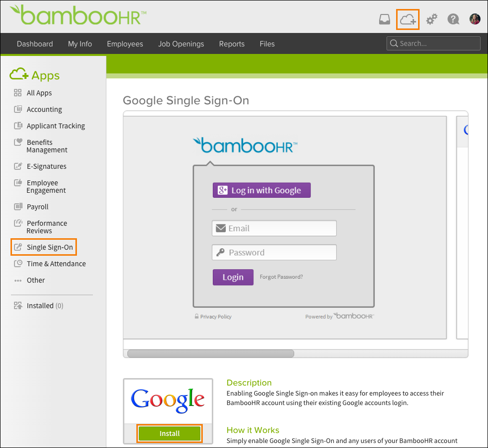Click the Forgot Password link in preview
The width and height of the screenshot is (488, 448).
pyautogui.click(x=281, y=276)
